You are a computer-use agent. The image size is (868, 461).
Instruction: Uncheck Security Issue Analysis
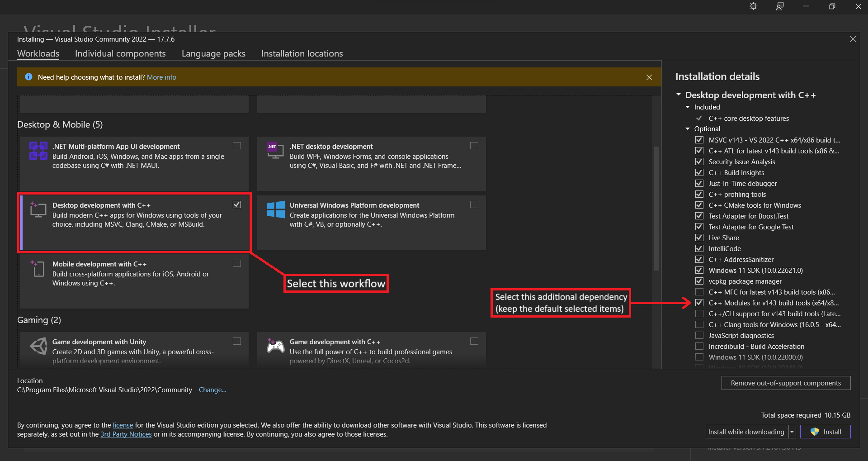tap(699, 162)
